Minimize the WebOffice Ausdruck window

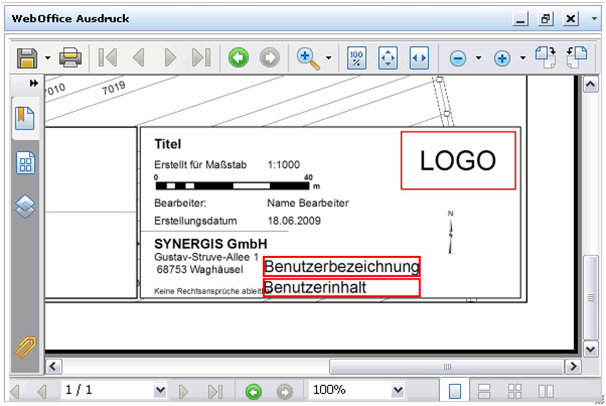click(x=521, y=19)
